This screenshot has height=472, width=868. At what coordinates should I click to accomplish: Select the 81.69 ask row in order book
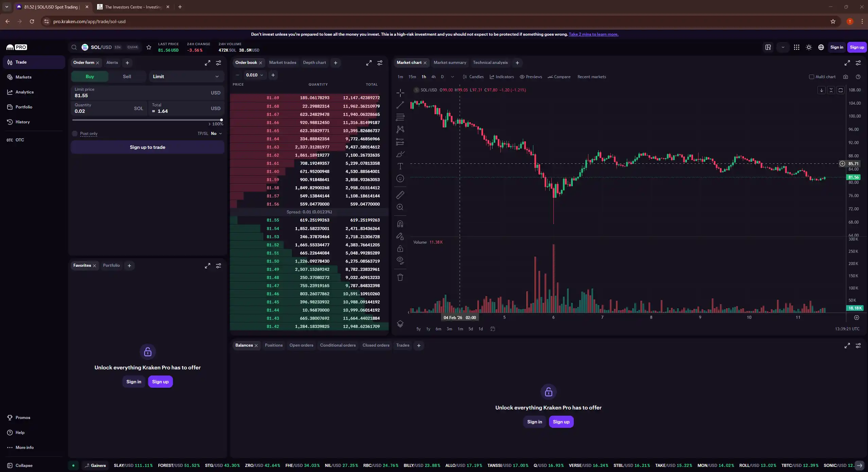(x=309, y=98)
